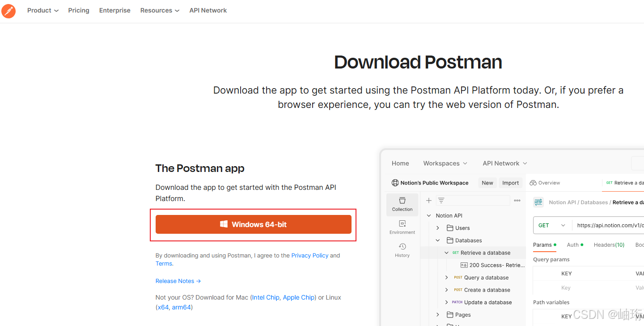644x326 pixels.
Task: Expand the Users folder
Action: pos(438,228)
